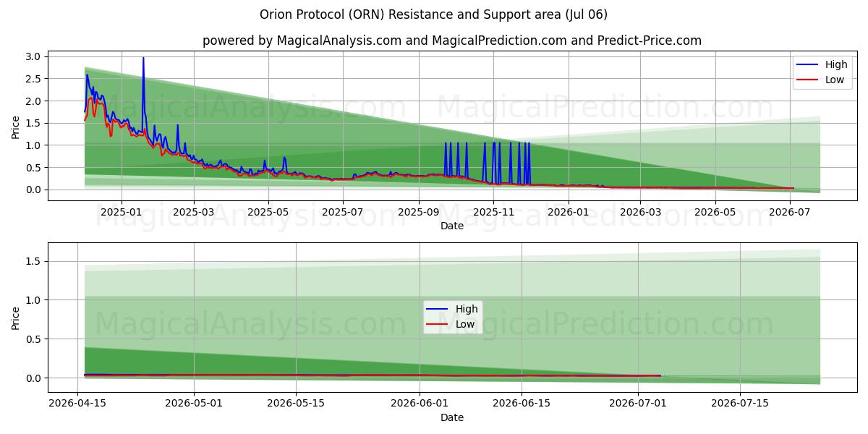
Task: Click the 'Price' axis label of the bottom chart
Action: (15, 318)
